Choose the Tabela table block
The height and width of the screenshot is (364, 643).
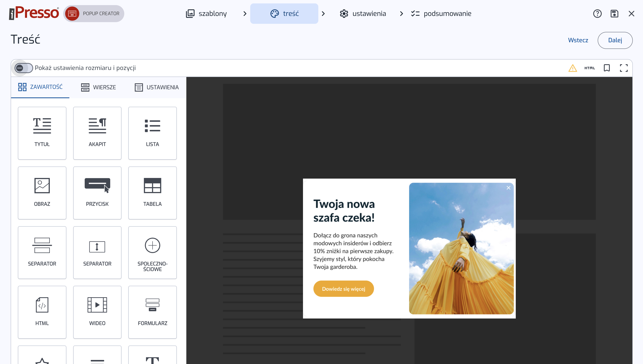(152, 193)
